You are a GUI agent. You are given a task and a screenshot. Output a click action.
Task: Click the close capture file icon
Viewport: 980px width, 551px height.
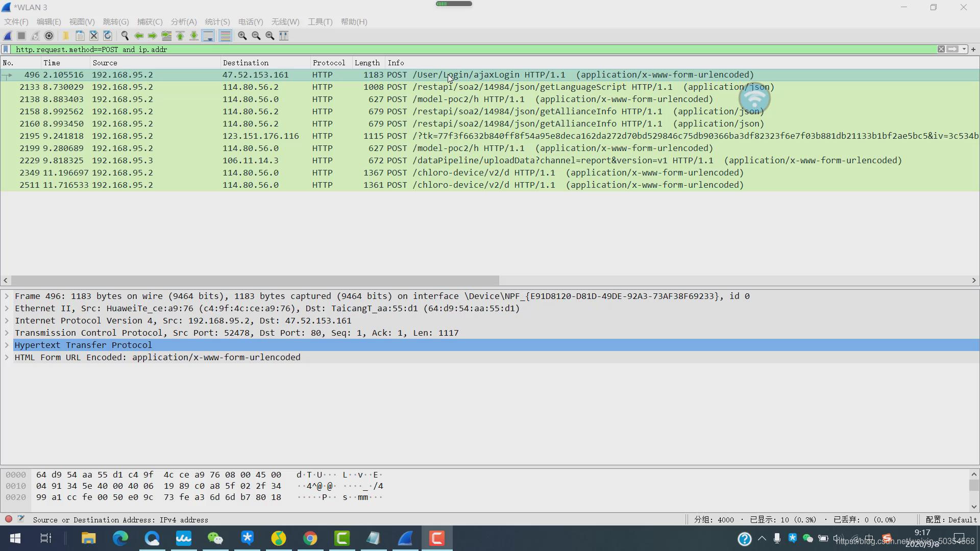[93, 36]
